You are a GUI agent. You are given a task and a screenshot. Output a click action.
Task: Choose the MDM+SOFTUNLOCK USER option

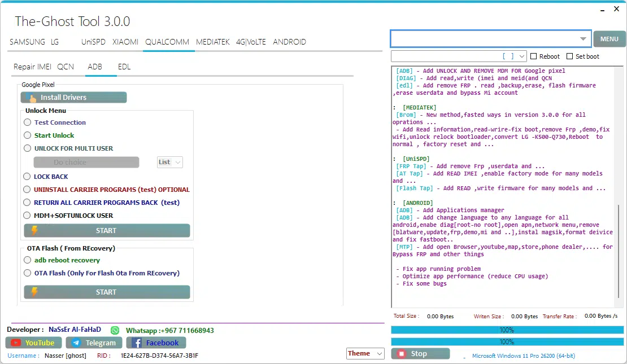[27, 216]
